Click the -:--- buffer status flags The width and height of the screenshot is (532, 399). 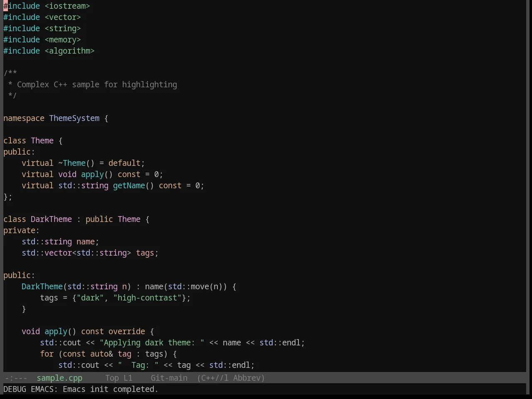tap(15, 378)
